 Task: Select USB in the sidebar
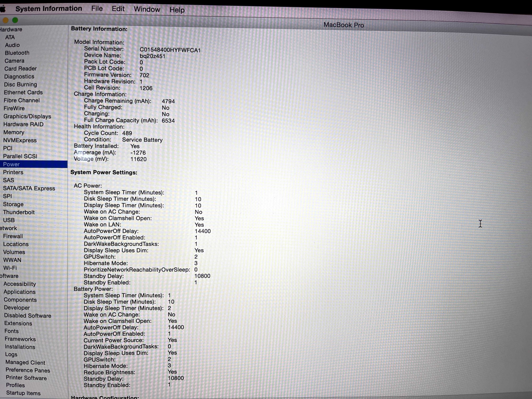tap(9, 220)
